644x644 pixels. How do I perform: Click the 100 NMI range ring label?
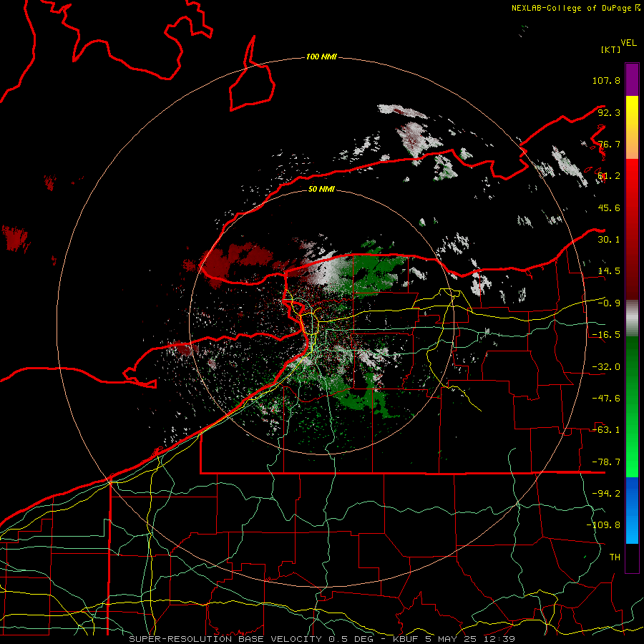point(321,57)
